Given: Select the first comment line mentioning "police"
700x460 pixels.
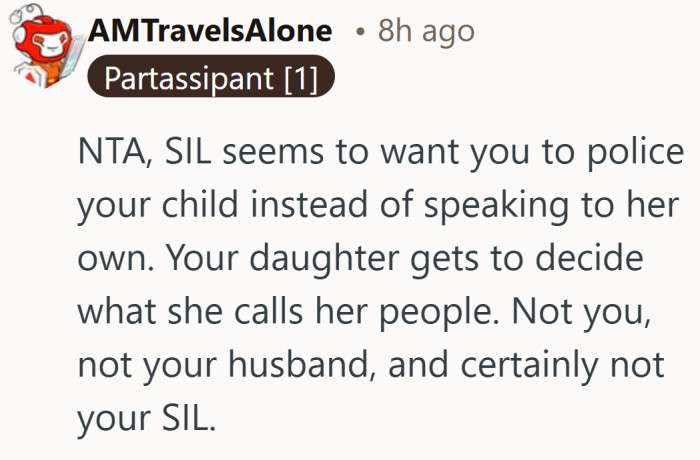Looking at the screenshot, I should pyautogui.click(x=380, y=158).
